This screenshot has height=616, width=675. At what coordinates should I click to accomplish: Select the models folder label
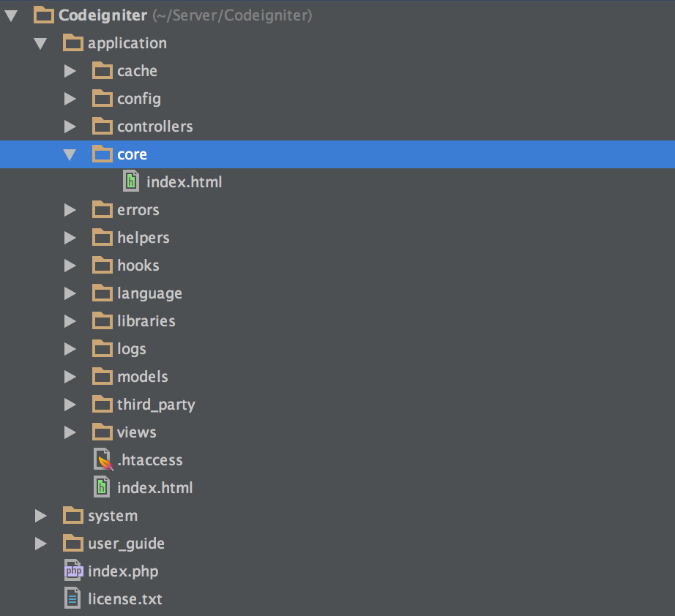click(x=143, y=377)
